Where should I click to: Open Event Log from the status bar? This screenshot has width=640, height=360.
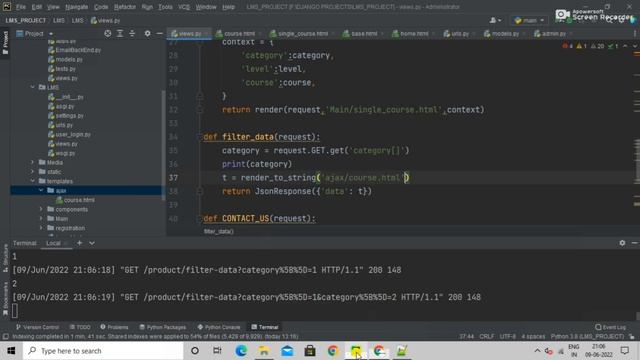tap(611, 327)
